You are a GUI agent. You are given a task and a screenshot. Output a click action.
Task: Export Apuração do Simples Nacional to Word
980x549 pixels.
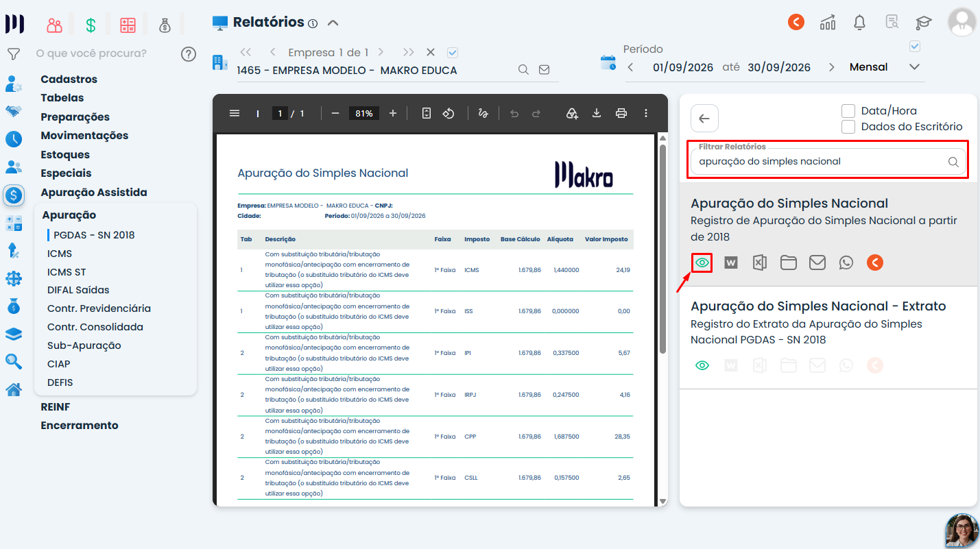[731, 263]
